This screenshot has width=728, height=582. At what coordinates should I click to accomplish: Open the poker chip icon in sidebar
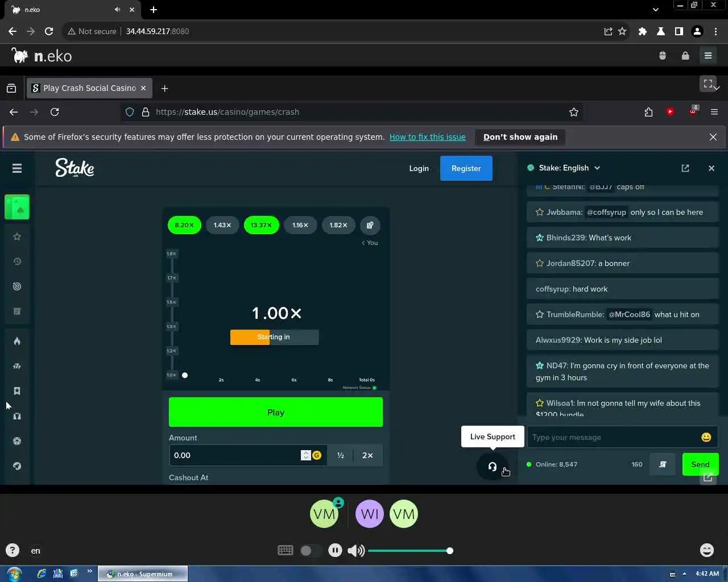click(x=17, y=441)
